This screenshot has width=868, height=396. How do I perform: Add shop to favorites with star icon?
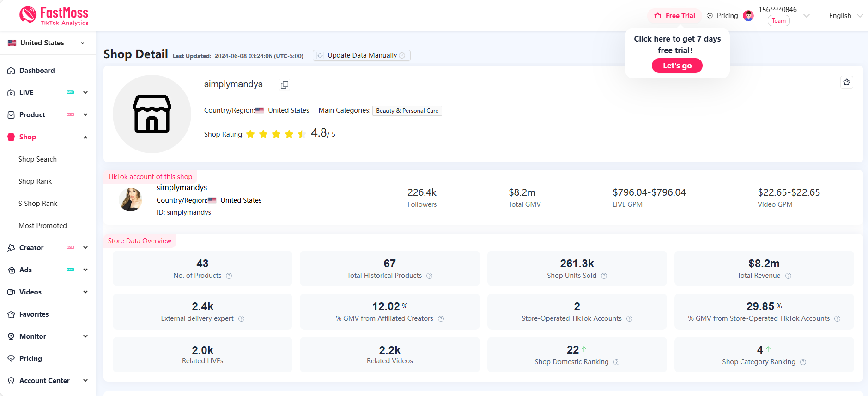pyautogui.click(x=846, y=82)
